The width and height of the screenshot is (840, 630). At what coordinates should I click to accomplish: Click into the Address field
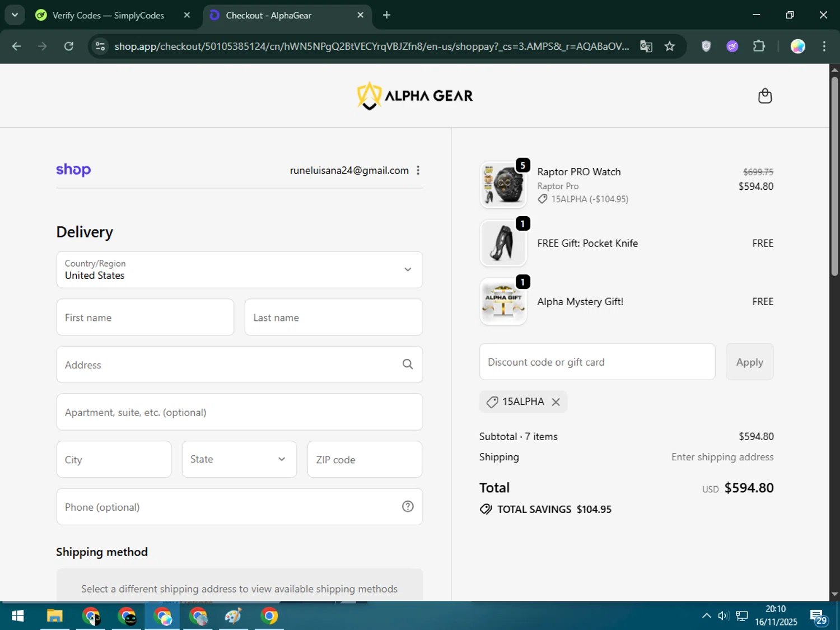coord(240,365)
